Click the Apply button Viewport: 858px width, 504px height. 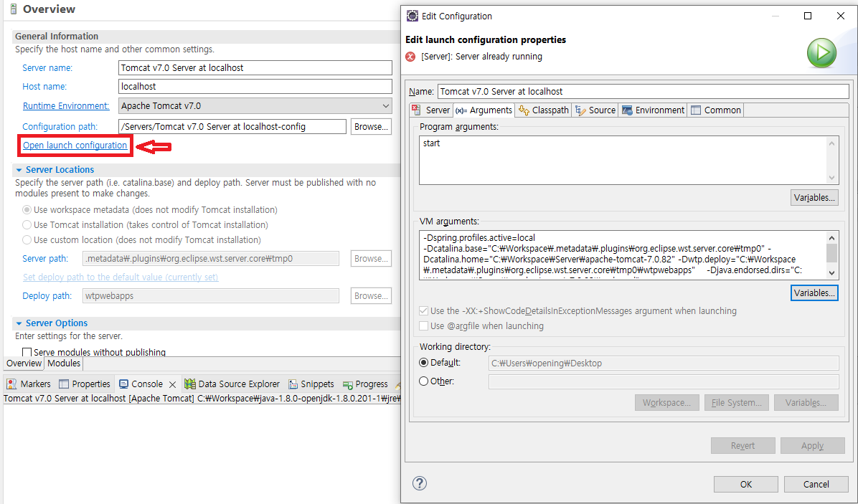812,445
